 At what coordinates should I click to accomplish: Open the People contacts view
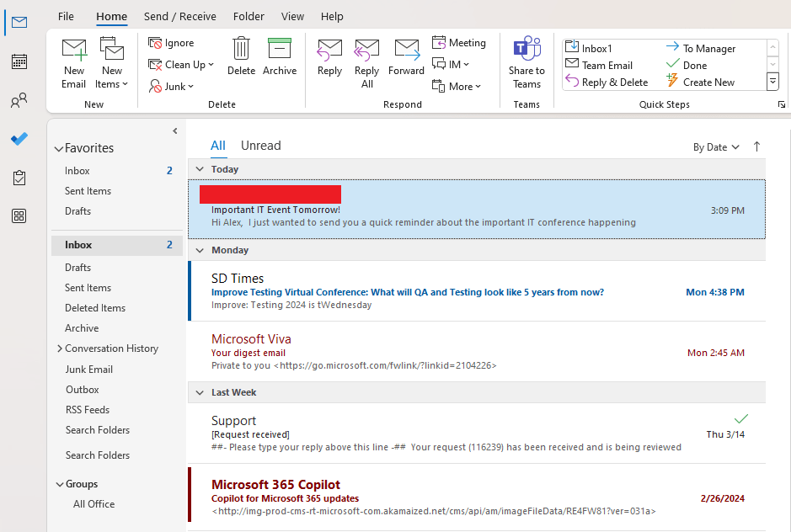(x=19, y=102)
